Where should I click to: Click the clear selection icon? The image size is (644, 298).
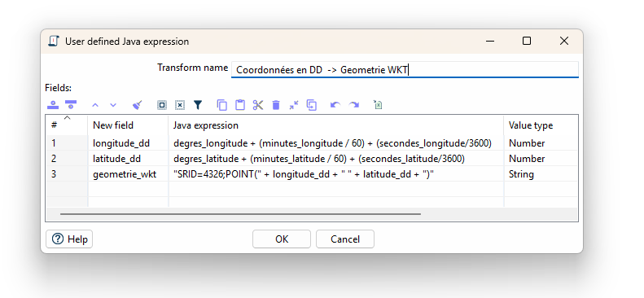coord(180,105)
